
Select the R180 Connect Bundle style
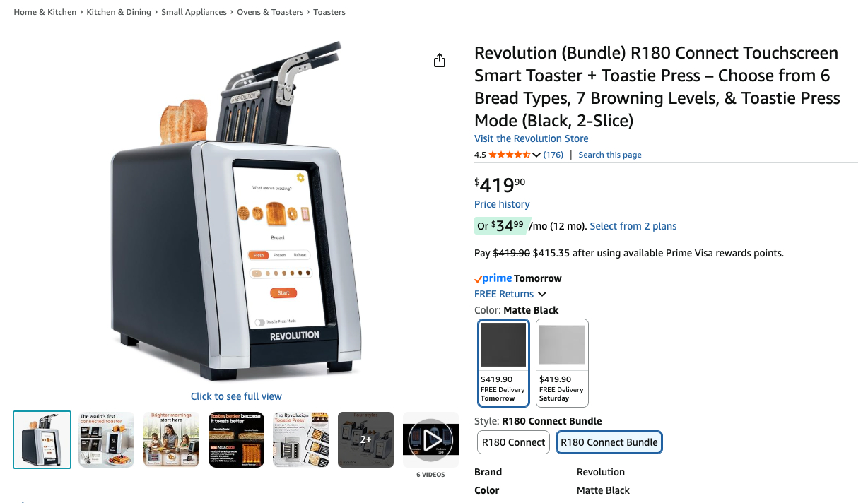click(x=609, y=442)
